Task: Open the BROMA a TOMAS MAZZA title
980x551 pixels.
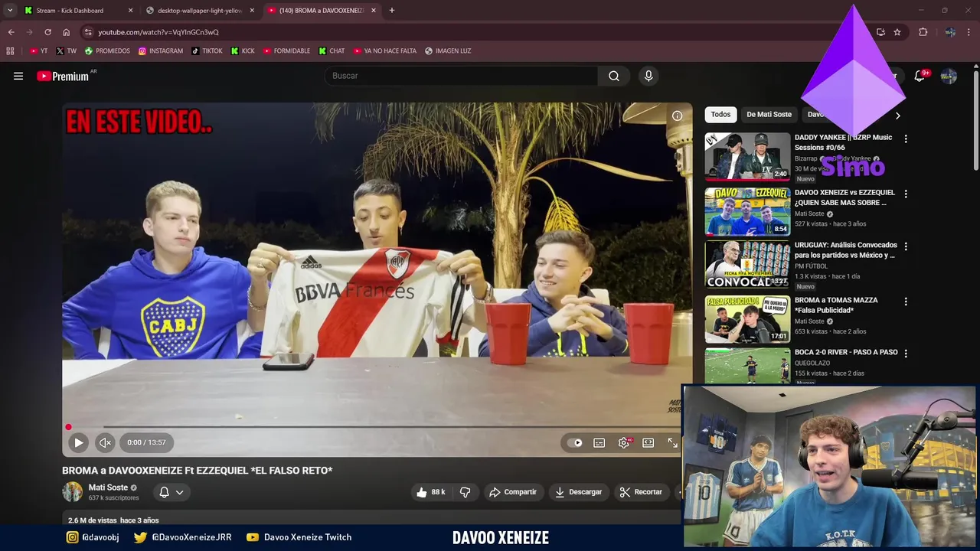Action: click(x=836, y=305)
